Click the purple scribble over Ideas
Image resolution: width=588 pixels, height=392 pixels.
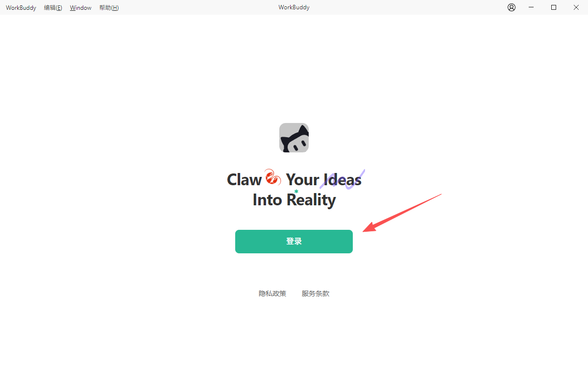343,180
